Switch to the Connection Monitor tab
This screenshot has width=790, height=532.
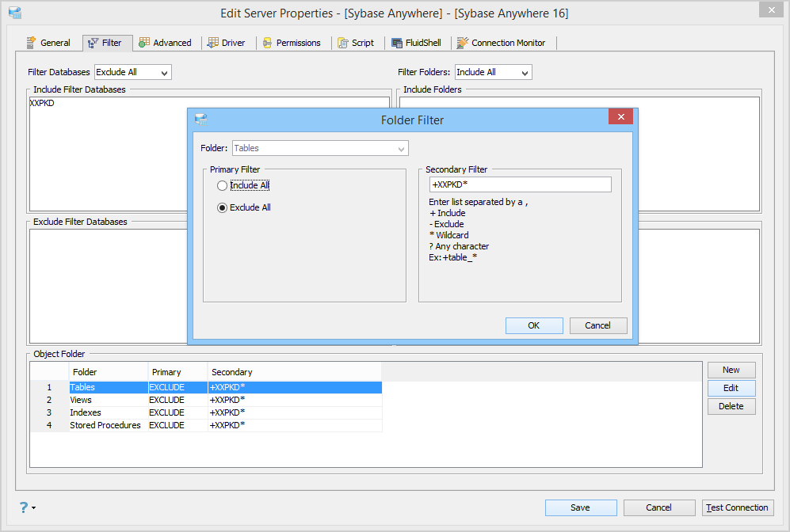(x=502, y=43)
